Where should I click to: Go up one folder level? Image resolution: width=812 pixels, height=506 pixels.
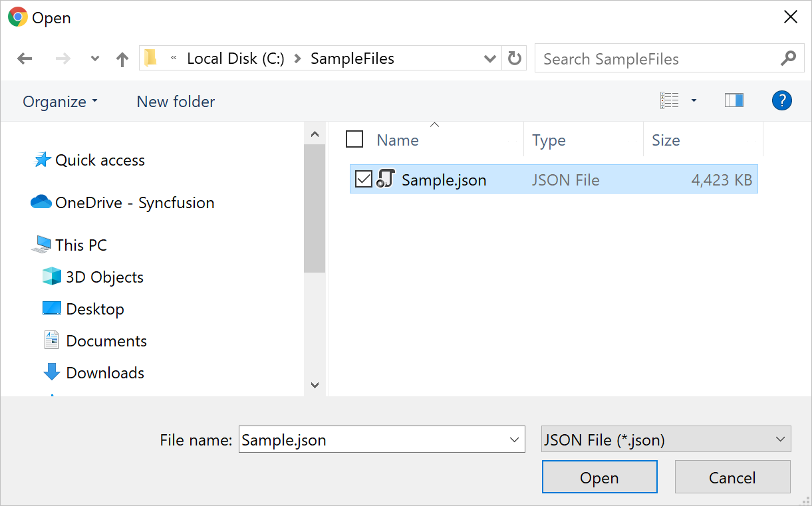click(x=122, y=59)
